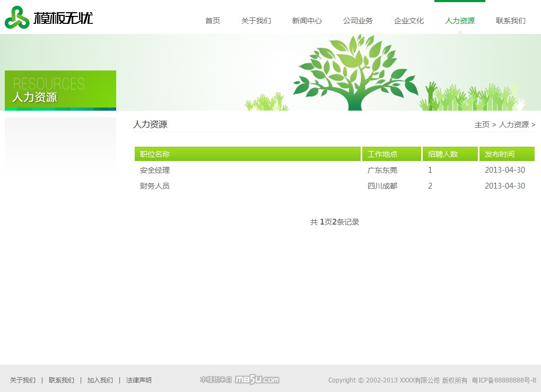Click the RESOURCES 人力资源 banner block

60,90
